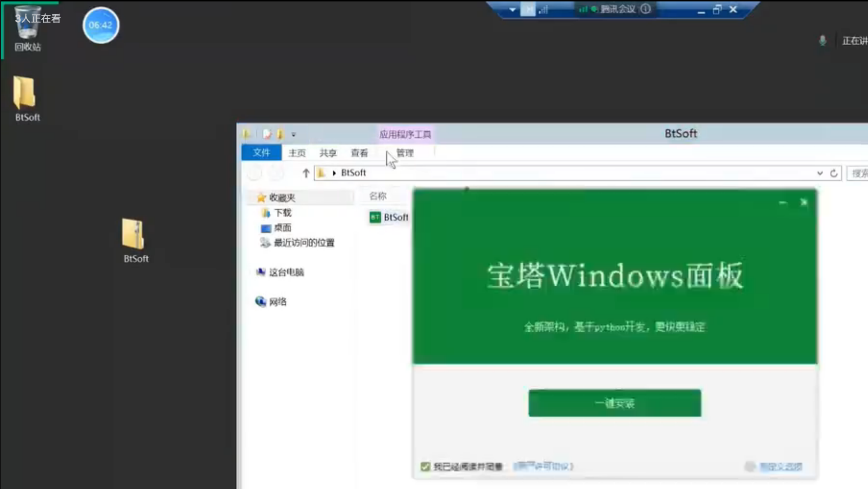Screen dimensions: 868x489
Task: Minimize the 宝塔 installer window
Action: pyautogui.click(x=782, y=203)
